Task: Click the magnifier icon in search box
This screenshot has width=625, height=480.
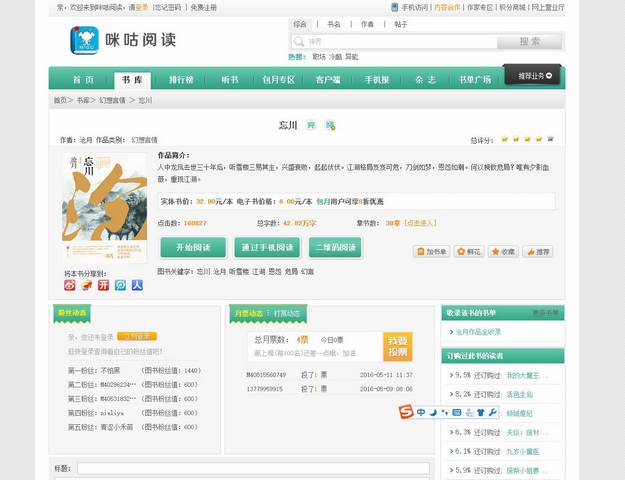Action: (298, 42)
